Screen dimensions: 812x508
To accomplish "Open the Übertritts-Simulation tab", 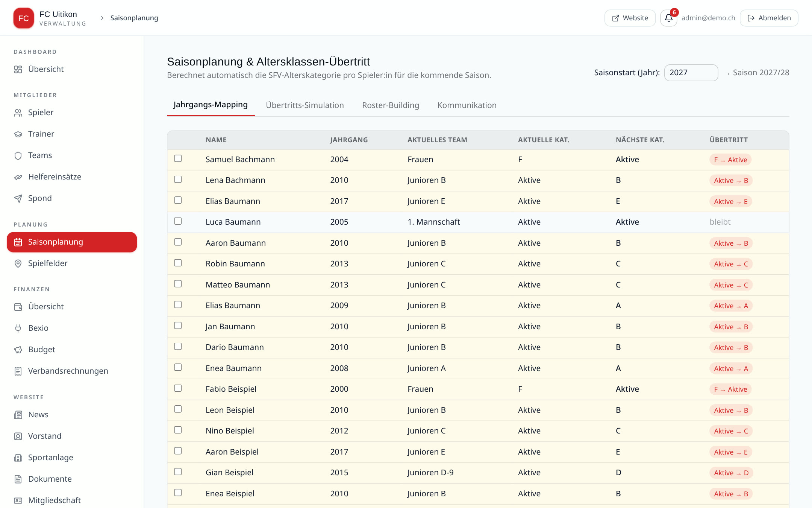I will (x=305, y=105).
